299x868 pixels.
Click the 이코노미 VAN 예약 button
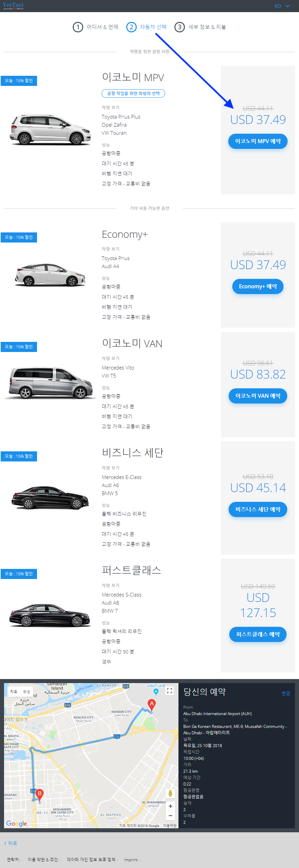point(258,396)
